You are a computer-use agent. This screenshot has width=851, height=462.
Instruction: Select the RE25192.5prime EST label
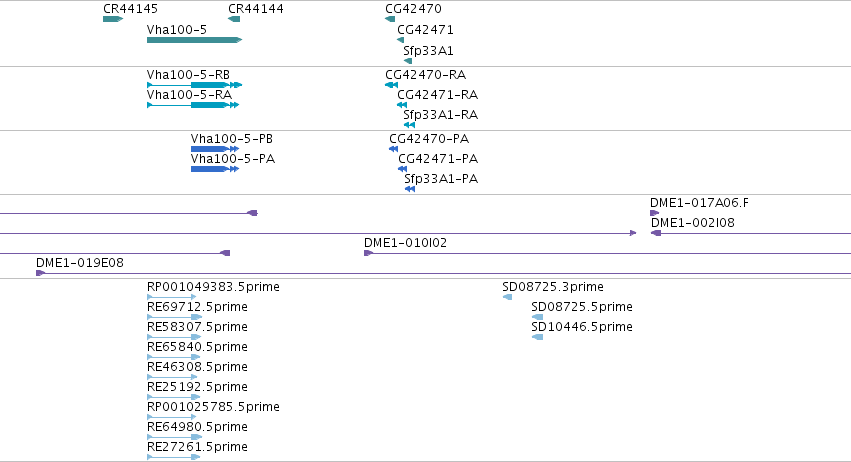pyautogui.click(x=198, y=387)
